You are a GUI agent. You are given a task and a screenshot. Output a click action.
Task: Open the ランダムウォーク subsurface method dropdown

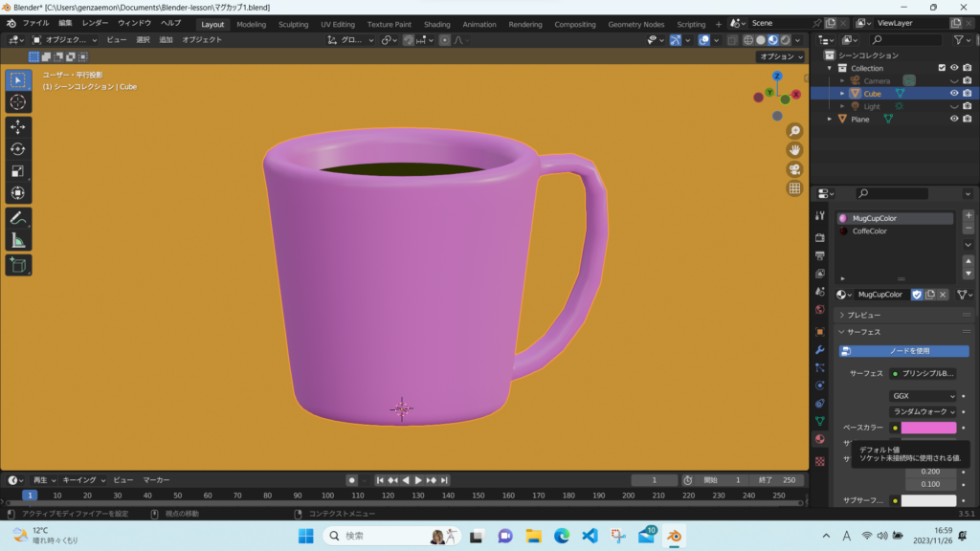(x=923, y=411)
